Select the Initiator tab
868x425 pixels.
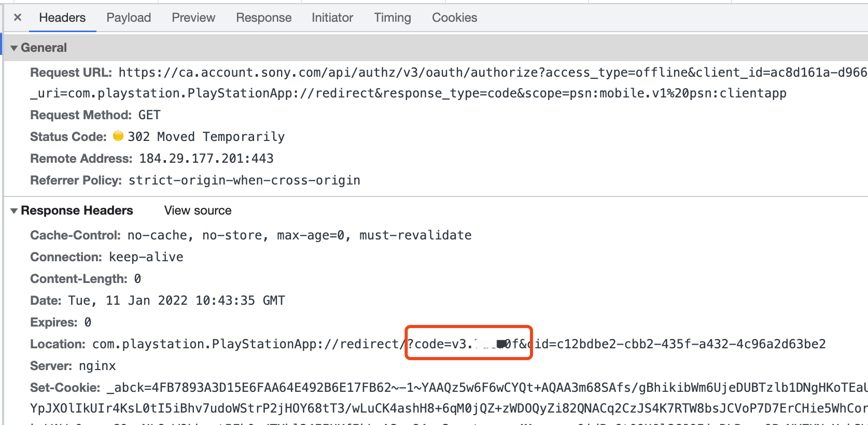coord(332,18)
